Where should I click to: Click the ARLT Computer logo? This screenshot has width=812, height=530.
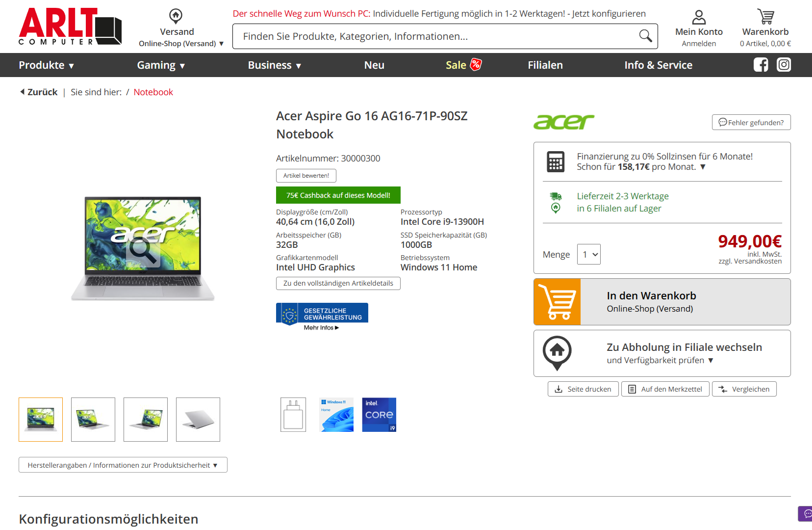tap(70, 26)
